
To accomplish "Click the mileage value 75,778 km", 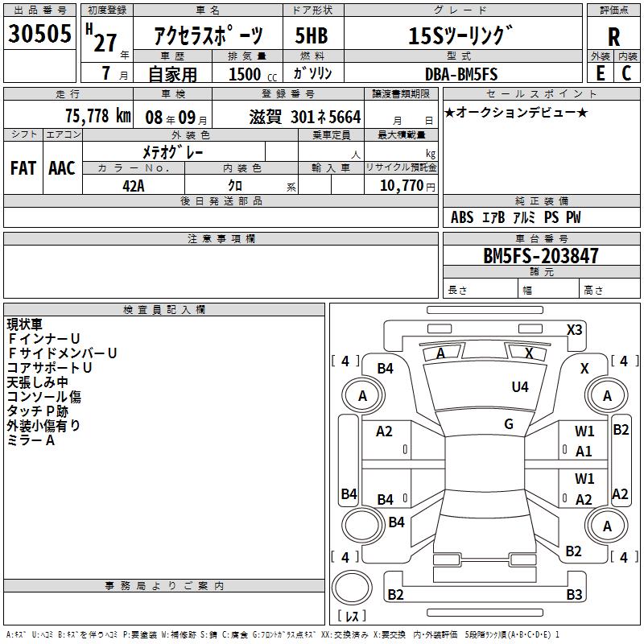I will [98, 116].
